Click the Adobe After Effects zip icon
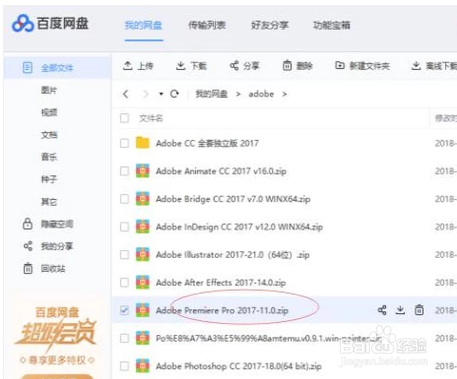 143,283
